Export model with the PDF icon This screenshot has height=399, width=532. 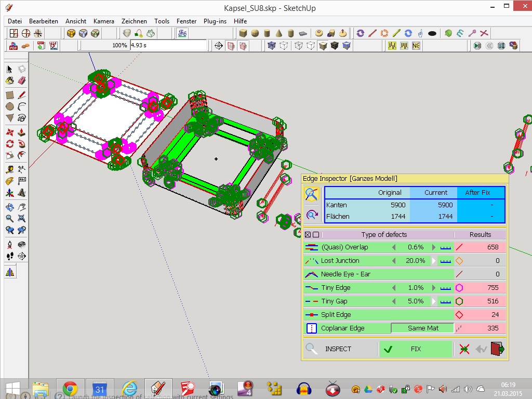coord(14,46)
